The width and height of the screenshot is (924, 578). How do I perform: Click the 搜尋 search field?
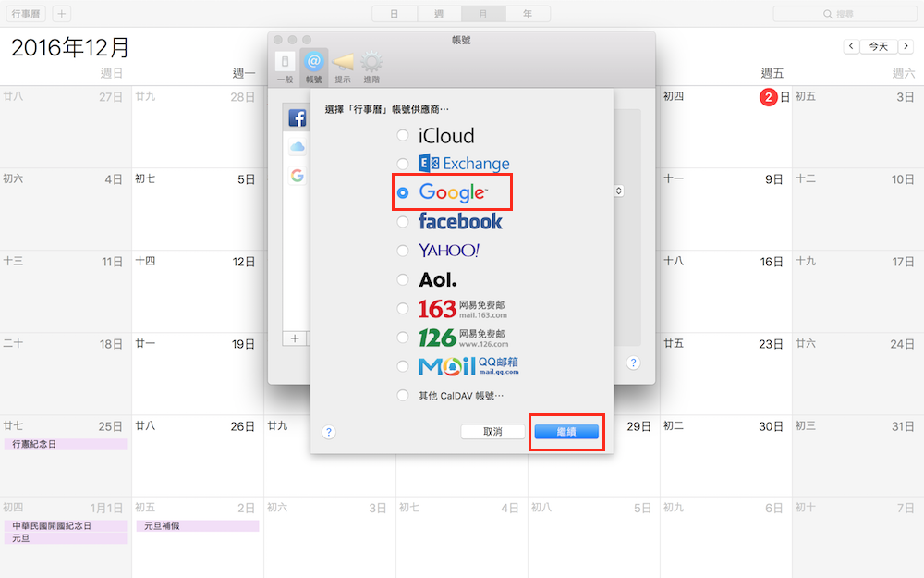click(845, 14)
